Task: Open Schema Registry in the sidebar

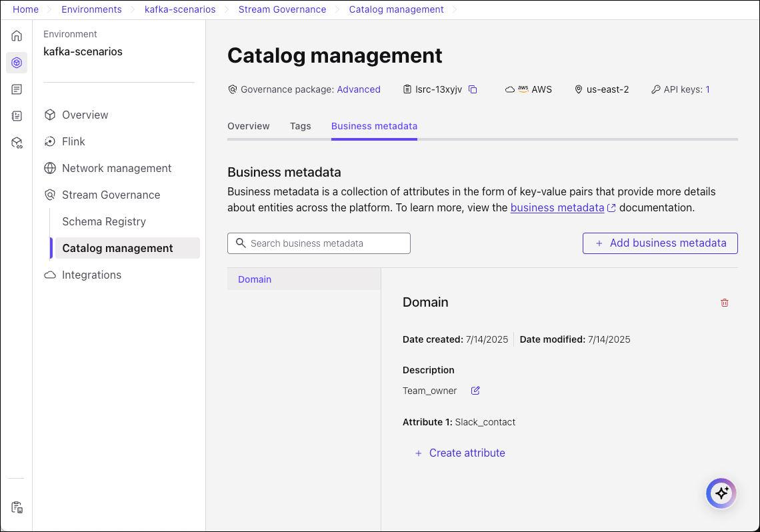Action: (104, 221)
